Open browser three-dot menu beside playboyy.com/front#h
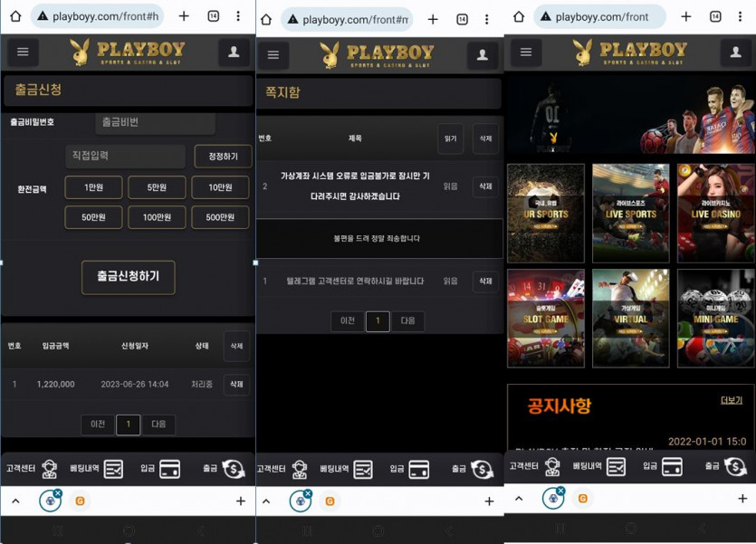756x544 pixels. pyautogui.click(x=238, y=16)
